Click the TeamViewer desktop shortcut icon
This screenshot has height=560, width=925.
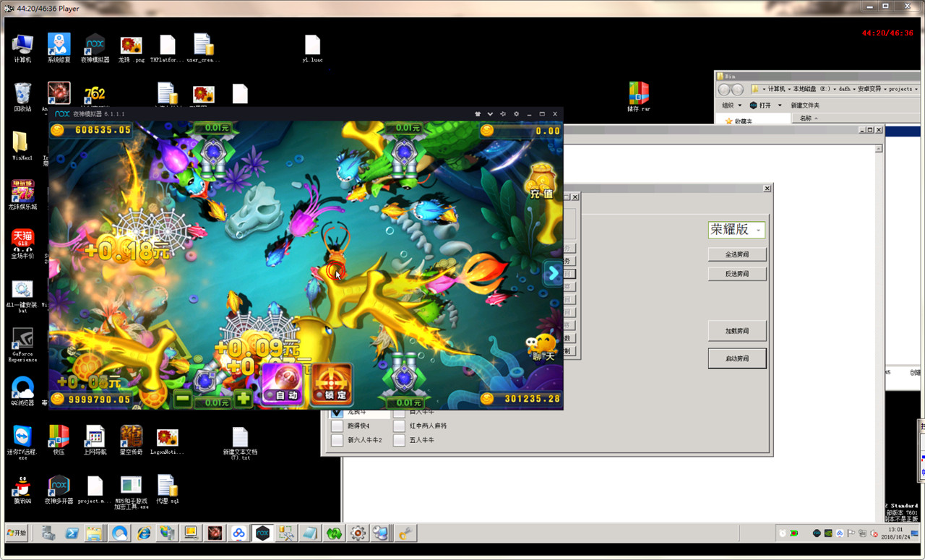click(x=22, y=436)
